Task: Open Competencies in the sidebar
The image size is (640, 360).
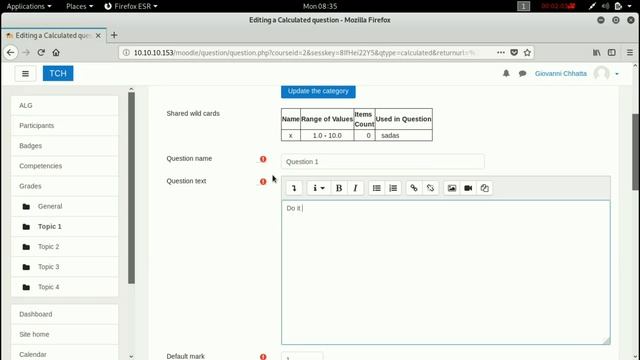Action: 64,166
